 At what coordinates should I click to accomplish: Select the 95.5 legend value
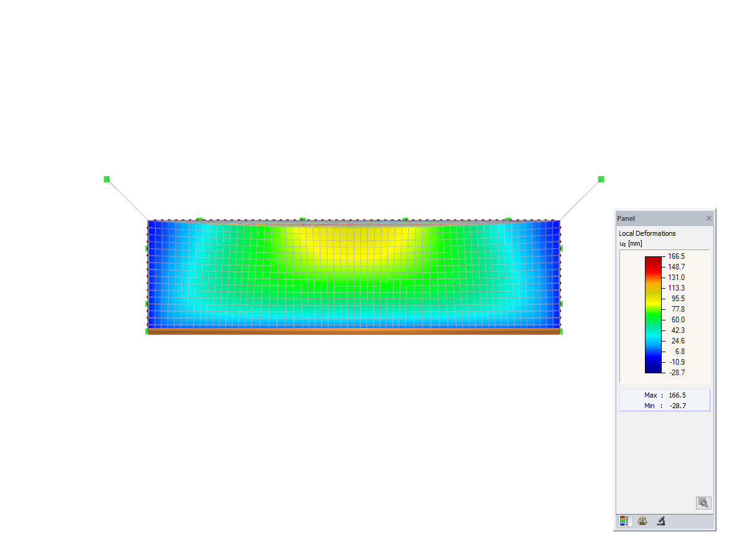(x=678, y=299)
